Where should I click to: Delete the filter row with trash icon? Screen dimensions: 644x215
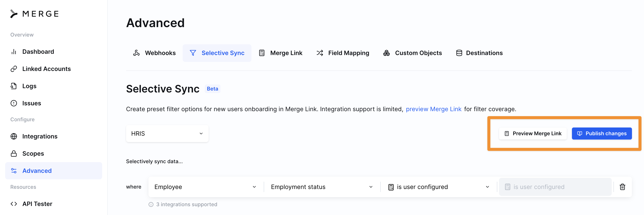(x=622, y=187)
